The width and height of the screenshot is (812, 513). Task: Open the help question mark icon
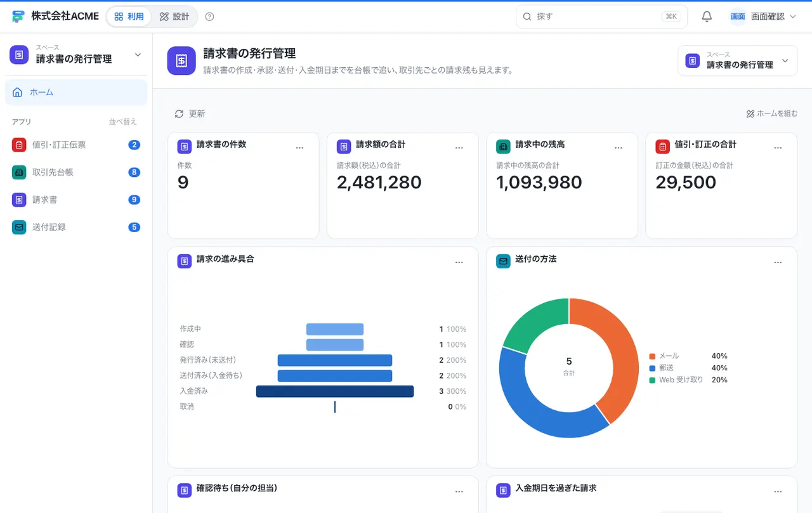tap(210, 16)
